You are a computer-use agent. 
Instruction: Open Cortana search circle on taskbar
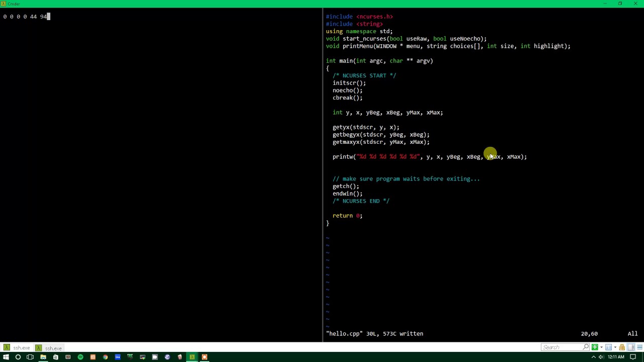18,357
